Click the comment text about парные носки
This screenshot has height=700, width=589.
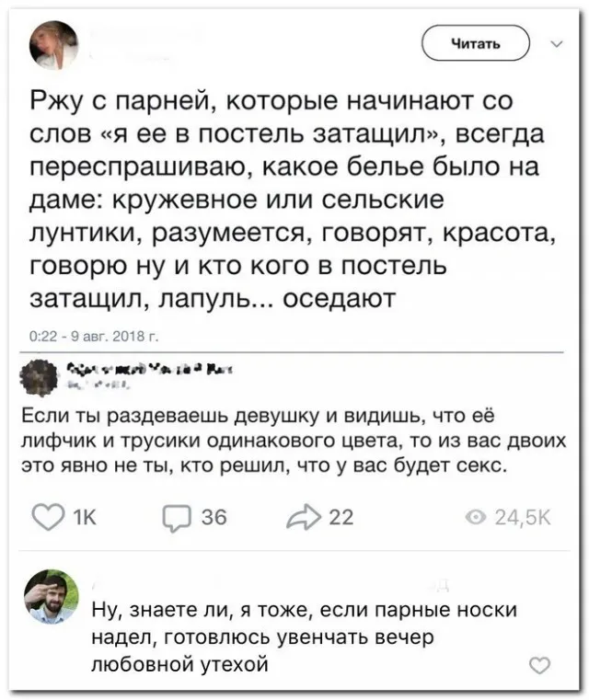[x=304, y=636]
